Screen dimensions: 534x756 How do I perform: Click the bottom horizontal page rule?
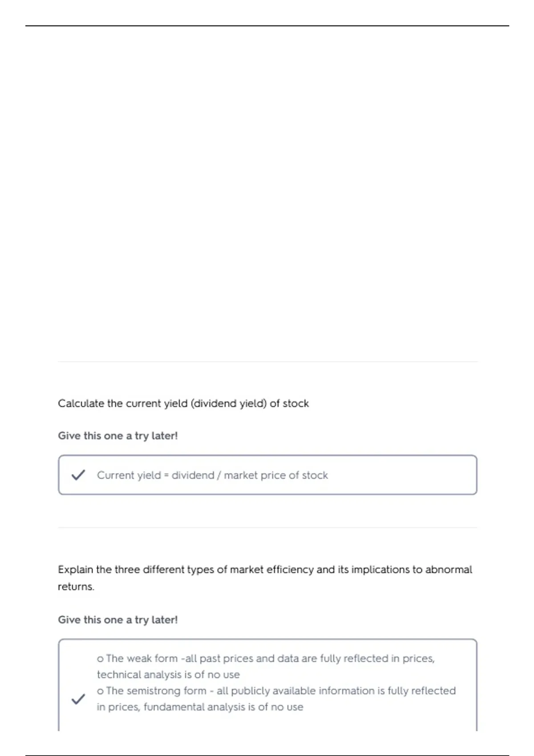click(x=267, y=755)
